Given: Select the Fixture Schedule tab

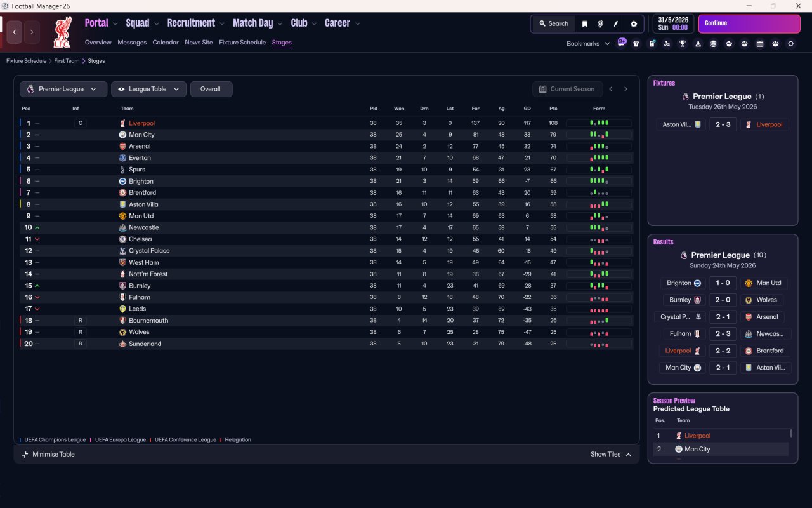Looking at the screenshot, I should 242,43.
